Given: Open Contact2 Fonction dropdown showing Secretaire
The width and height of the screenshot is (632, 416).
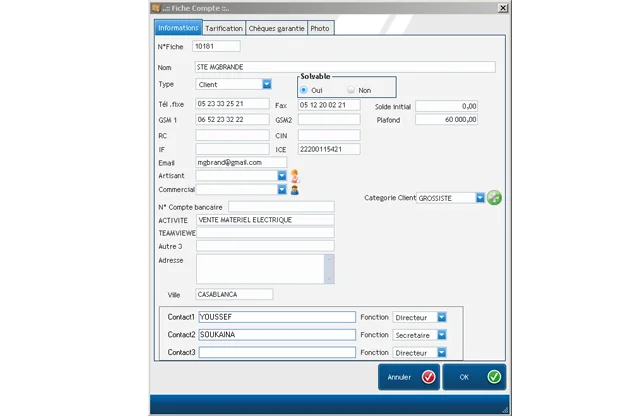Looking at the screenshot, I should pyautogui.click(x=441, y=335).
